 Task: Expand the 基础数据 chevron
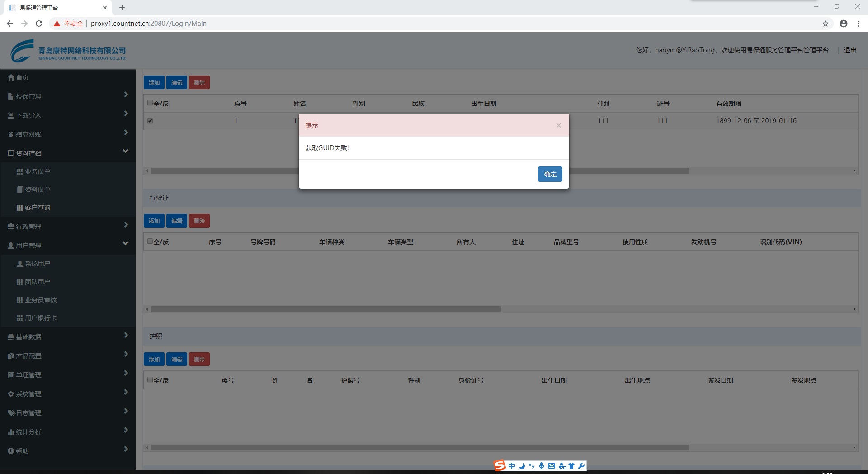pyautogui.click(x=126, y=335)
